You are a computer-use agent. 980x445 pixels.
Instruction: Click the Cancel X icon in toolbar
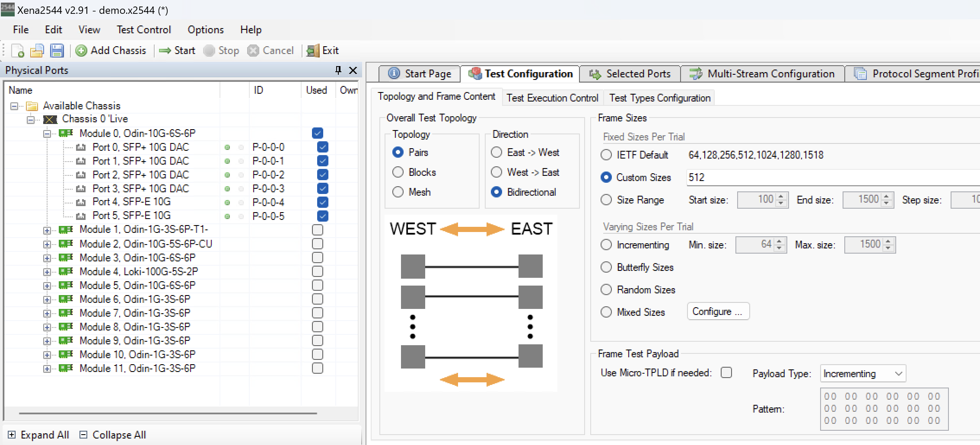pyautogui.click(x=253, y=51)
